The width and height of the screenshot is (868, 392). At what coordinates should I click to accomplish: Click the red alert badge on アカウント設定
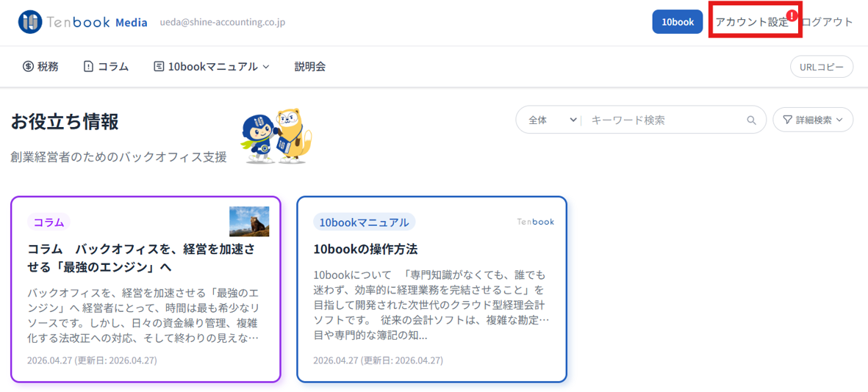(x=792, y=15)
